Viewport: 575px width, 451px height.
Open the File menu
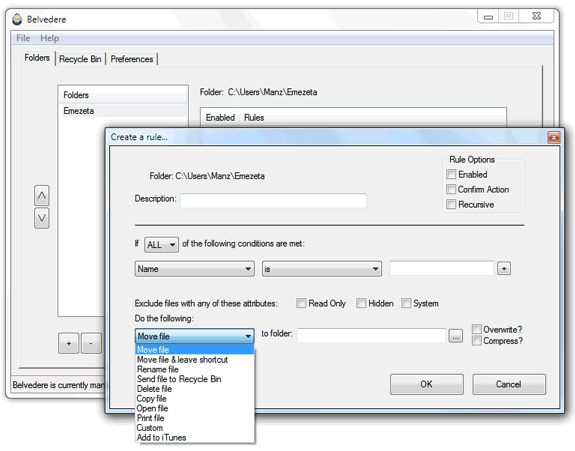tap(23, 38)
